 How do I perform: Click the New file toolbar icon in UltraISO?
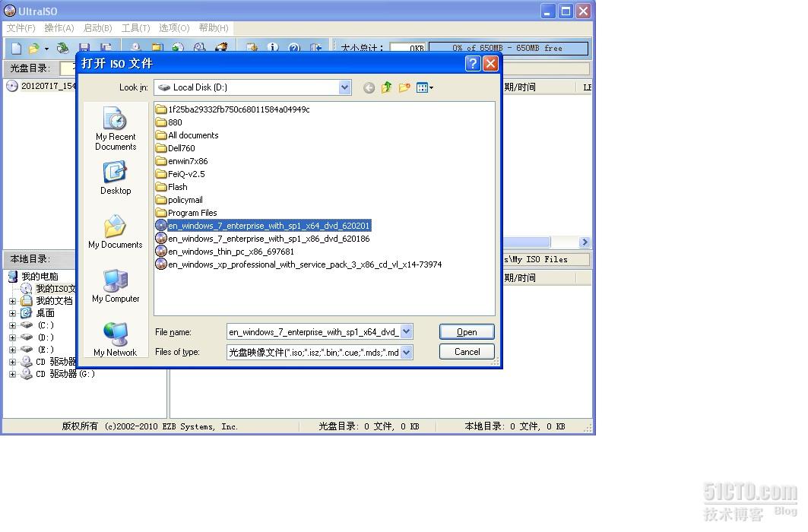[x=16, y=49]
